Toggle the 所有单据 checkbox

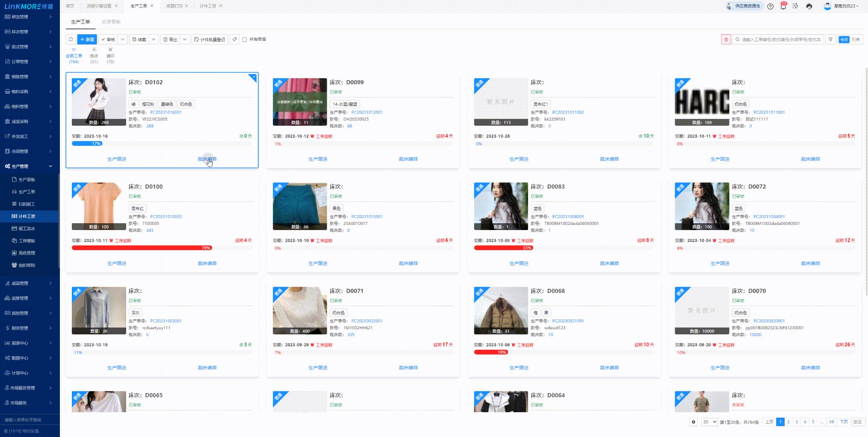245,39
